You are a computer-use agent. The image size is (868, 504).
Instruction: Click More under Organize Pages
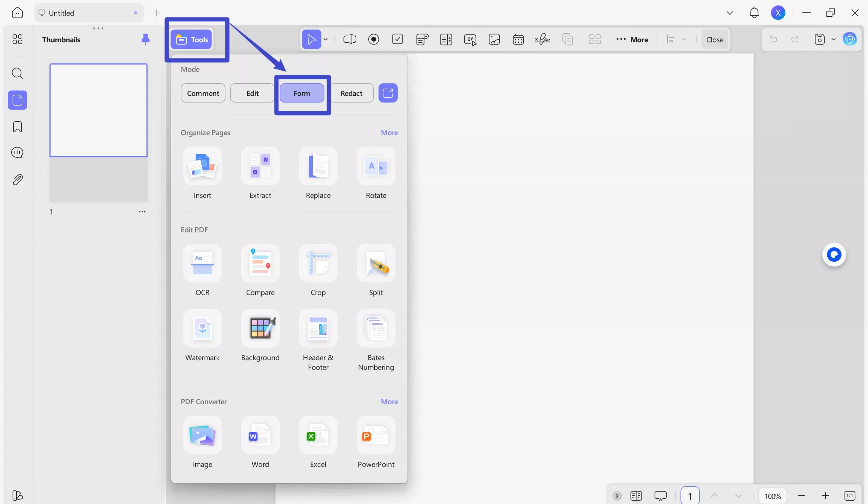click(389, 132)
